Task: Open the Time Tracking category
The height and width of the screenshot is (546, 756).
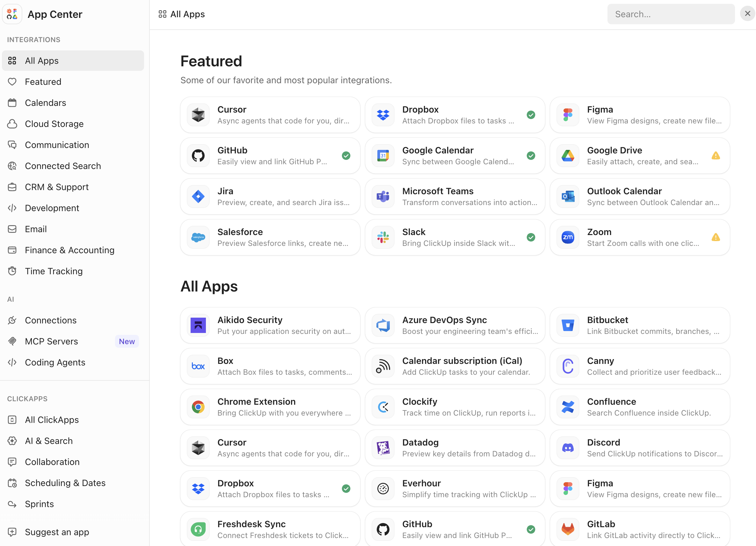Action: [73, 271]
